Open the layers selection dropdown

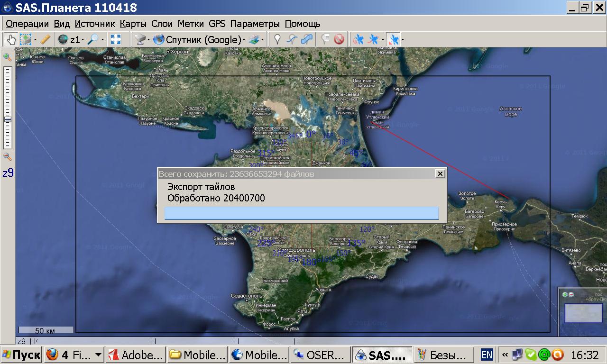[256, 40]
